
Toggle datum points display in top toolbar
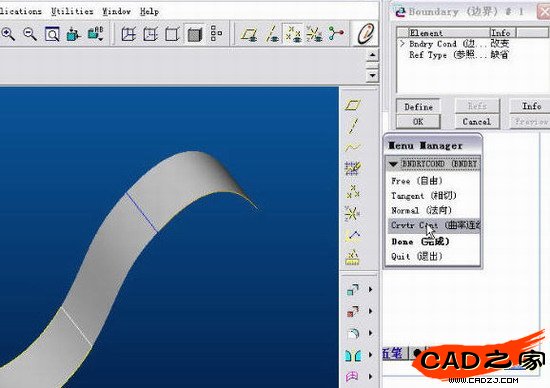(x=293, y=34)
